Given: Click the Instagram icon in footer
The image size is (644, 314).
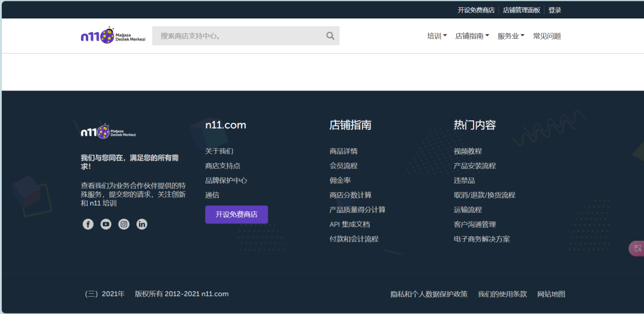Looking at the screenshot, I should (123, 224).
